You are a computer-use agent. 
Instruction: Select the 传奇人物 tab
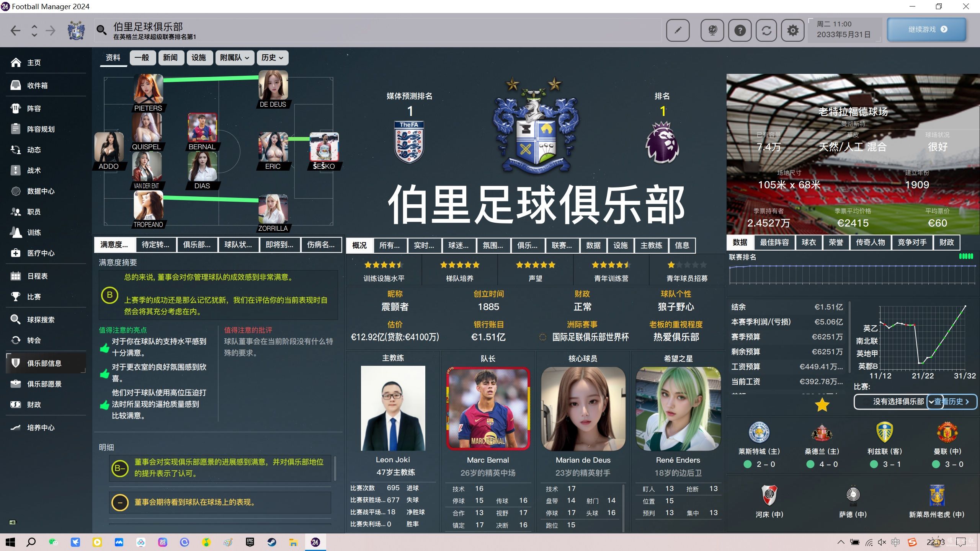870,243
